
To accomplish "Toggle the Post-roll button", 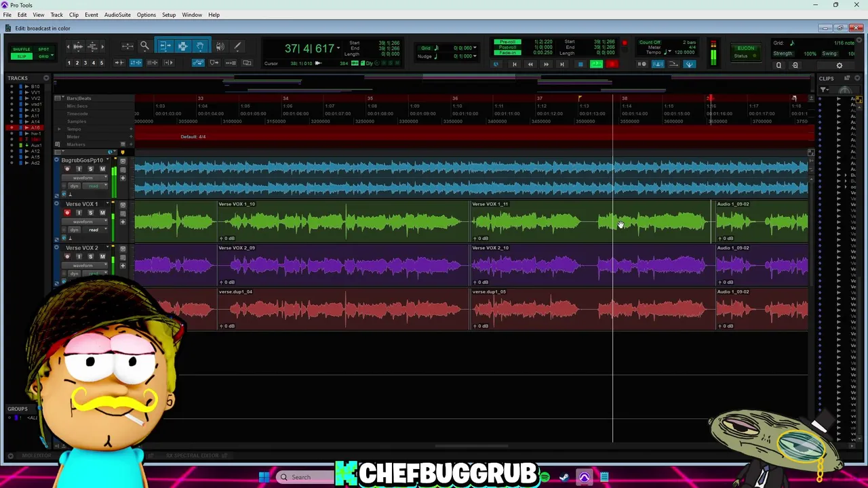I will [x=507, y=47].
